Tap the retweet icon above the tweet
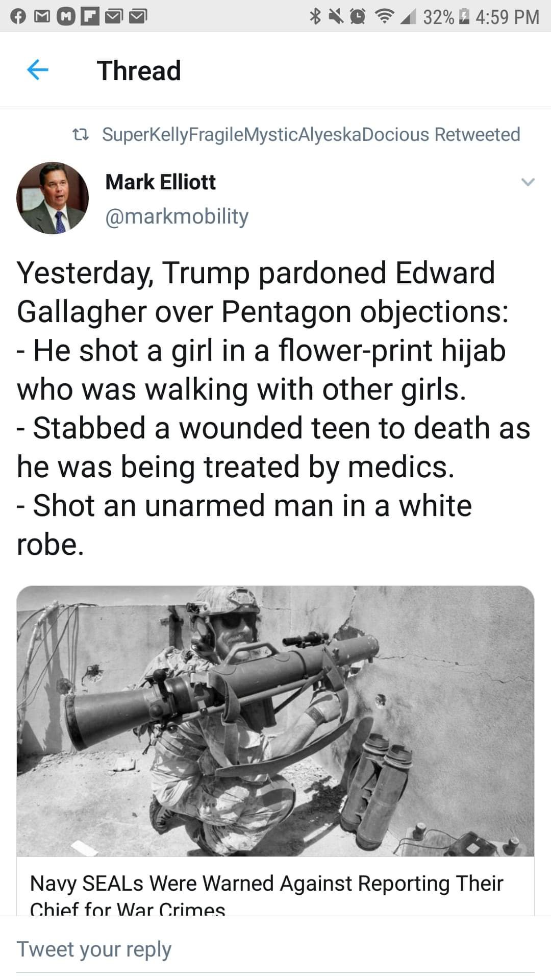 click(x=81, y=135)
